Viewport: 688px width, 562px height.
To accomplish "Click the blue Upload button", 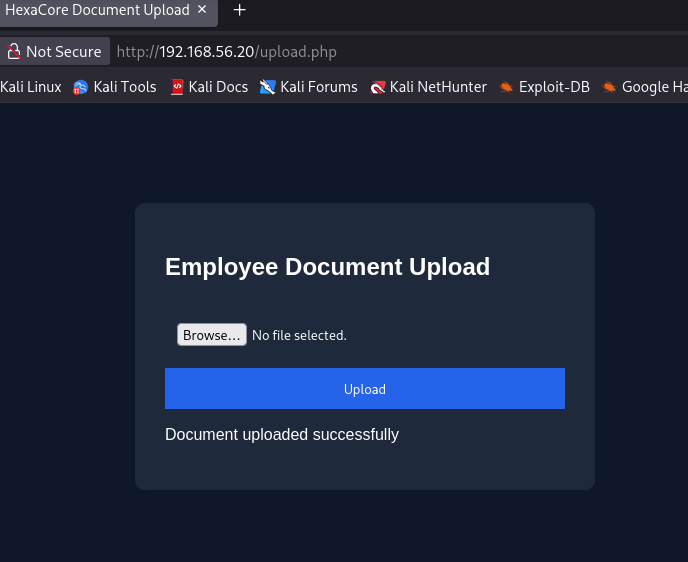I will tap(365, 388).
